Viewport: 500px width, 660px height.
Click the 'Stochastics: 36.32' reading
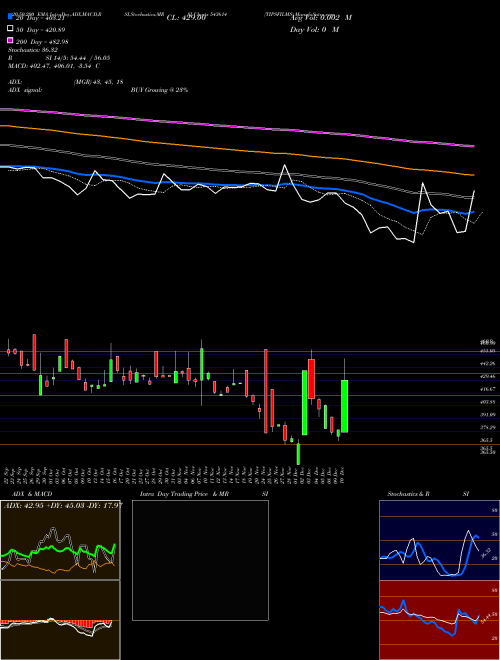[x=32, y=50]
